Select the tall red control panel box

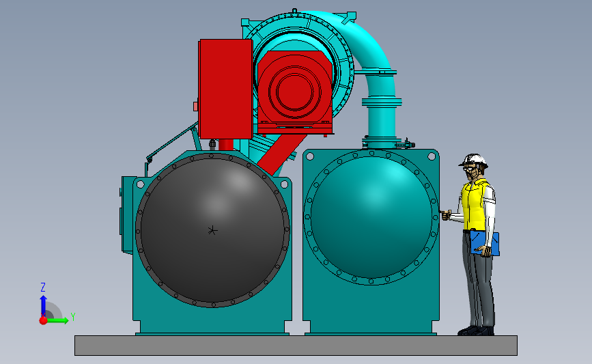tap(226, 89)
